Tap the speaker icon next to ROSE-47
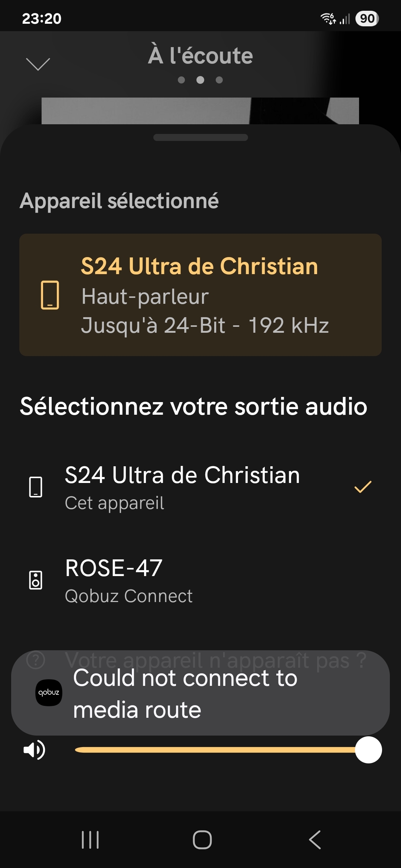 tap(36, 580)
